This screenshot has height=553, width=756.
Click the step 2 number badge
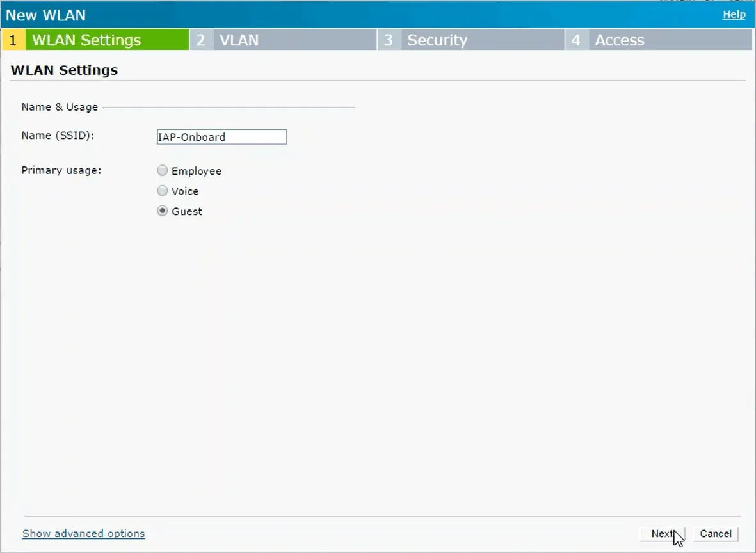[x=200, y=40]
